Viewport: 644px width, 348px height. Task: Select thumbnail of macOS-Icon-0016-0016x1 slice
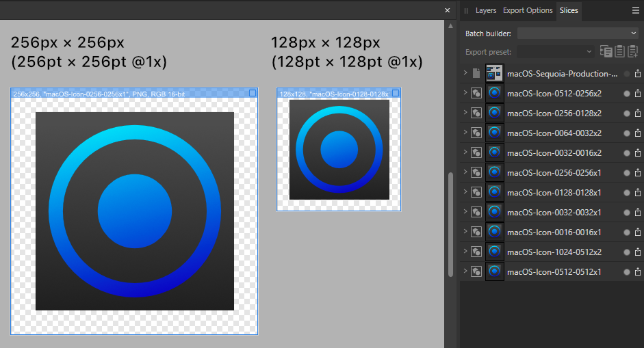(x=495, y=232)
